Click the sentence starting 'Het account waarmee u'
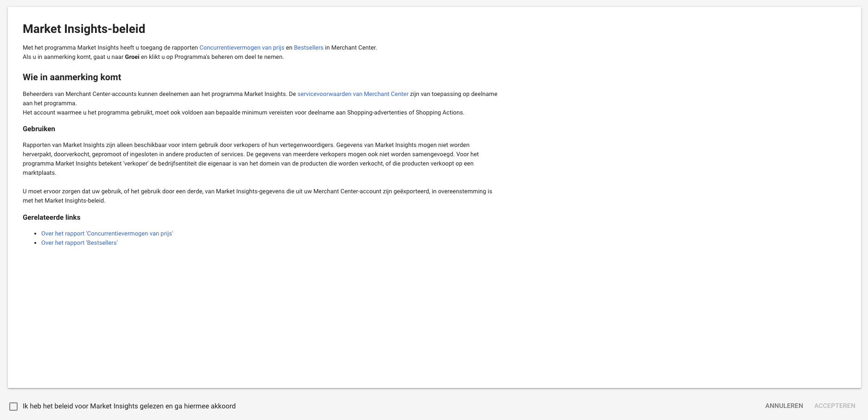This screenshot has height=420, width=868. pos(243,113)
